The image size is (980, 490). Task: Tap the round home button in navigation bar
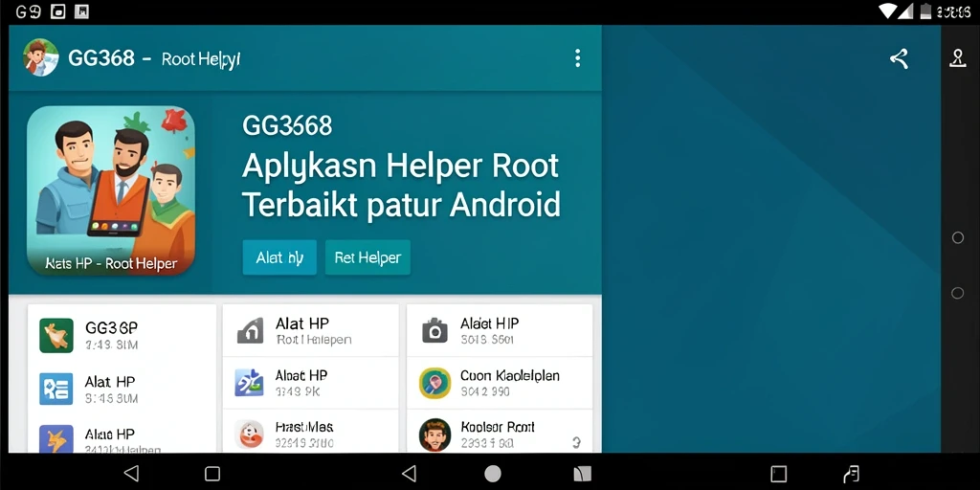point(493,473)
